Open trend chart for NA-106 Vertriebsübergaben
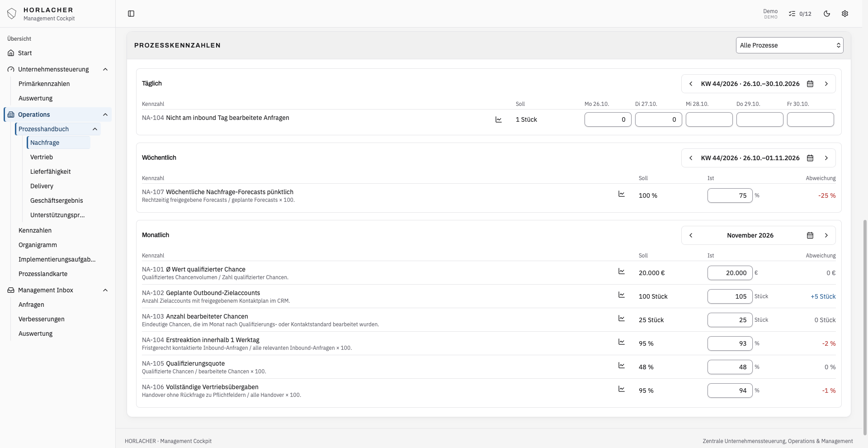The height and width of the screenshot is (448, 868). pos(622,389)
